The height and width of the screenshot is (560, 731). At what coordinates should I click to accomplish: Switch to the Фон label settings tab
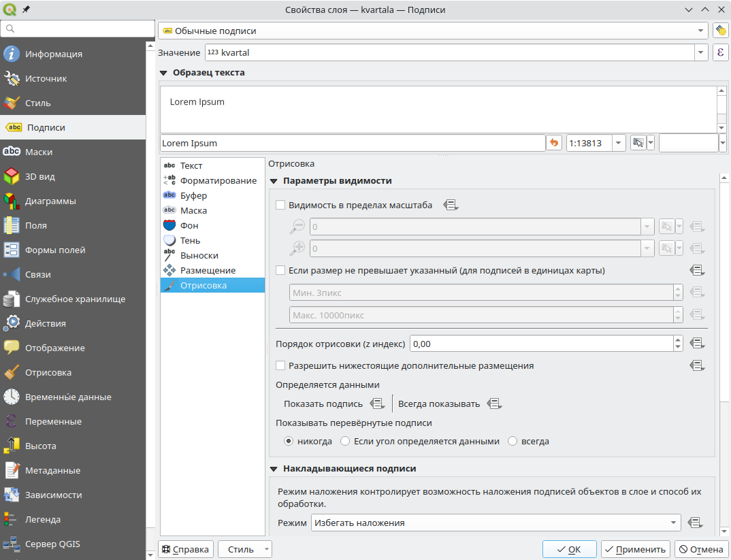[x=212, y=225]
